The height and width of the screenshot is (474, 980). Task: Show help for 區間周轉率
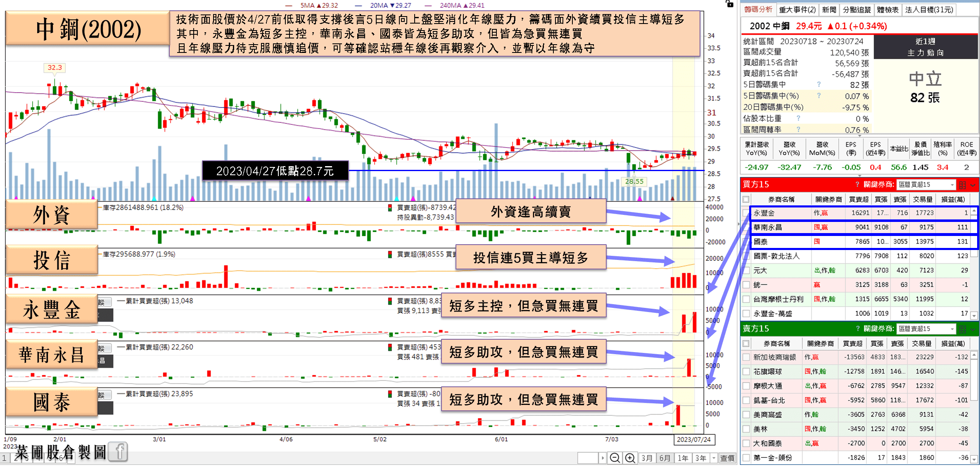click(798, 129)
